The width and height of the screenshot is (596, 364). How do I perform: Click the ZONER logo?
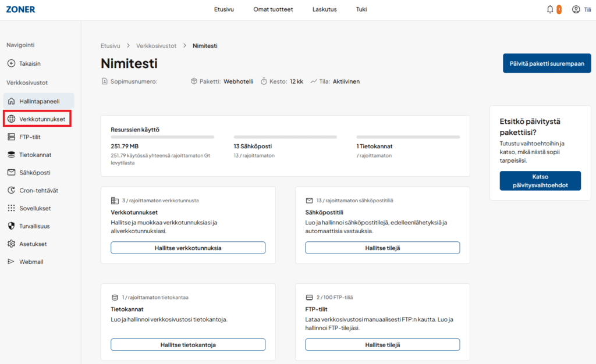click(x=20, y=9)
